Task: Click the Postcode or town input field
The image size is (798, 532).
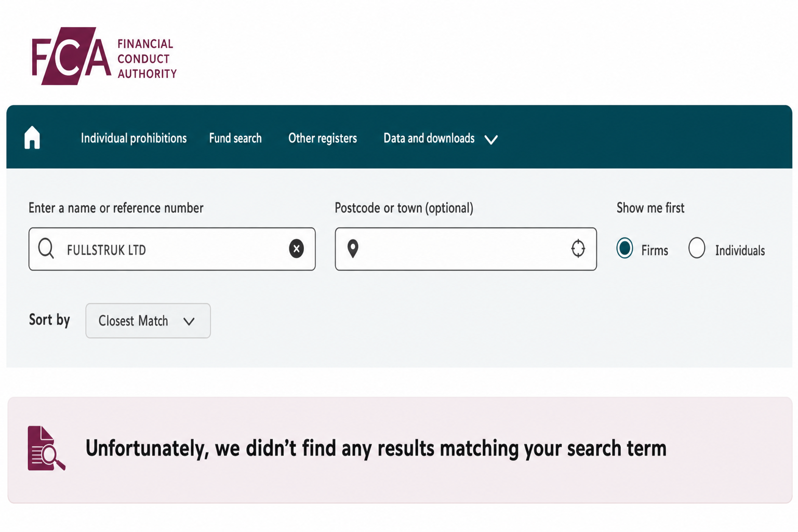Action: click(465, 249)
